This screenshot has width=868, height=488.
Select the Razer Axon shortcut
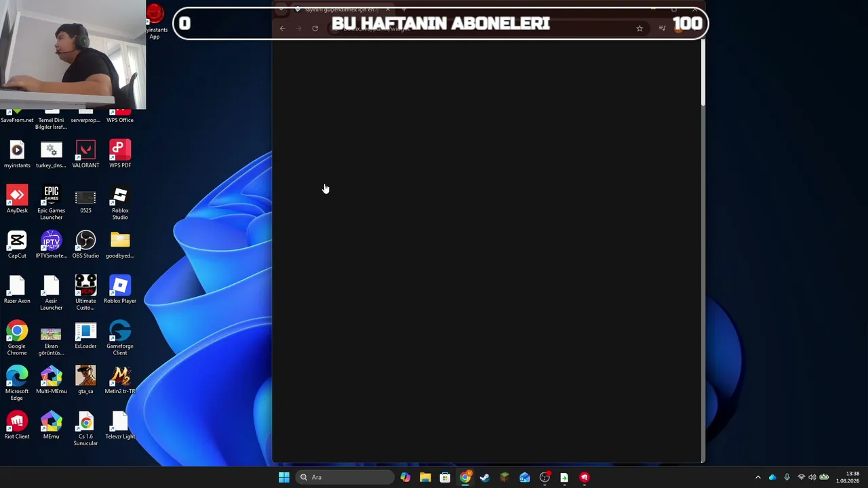pyautogui.click(x=17, y=290)
